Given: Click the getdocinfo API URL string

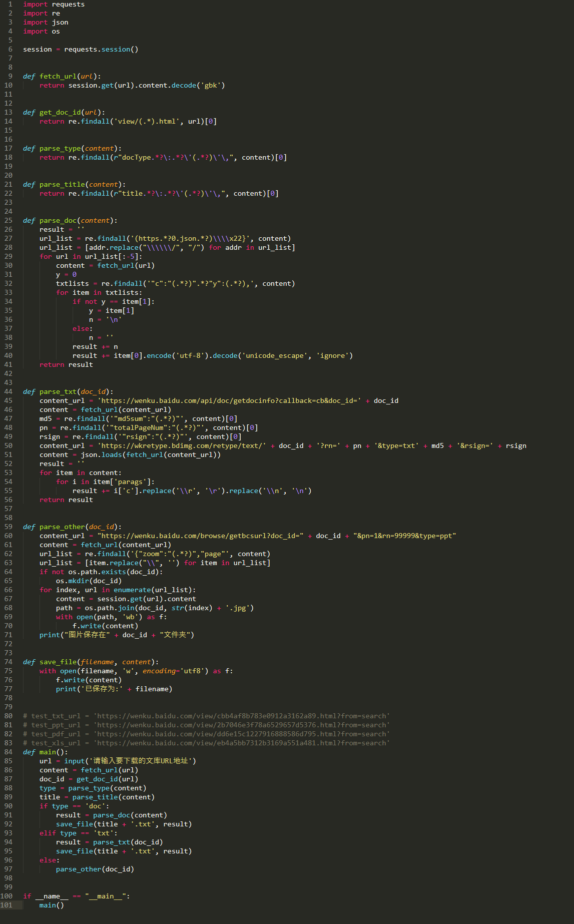Looking at the screenshot, I should 229,400.
